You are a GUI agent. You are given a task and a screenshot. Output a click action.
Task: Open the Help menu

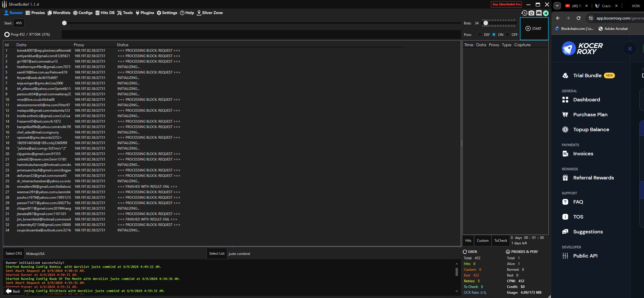click(x=187, y=13)
